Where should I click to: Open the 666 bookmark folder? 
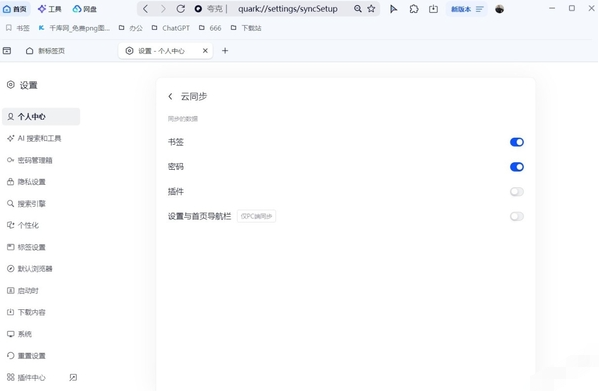[x=210, y=28]
